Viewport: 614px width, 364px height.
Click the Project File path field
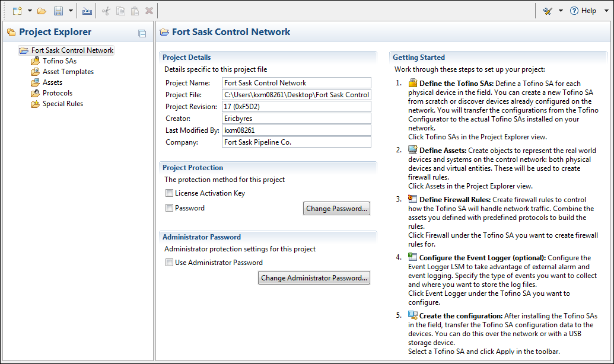297,95
